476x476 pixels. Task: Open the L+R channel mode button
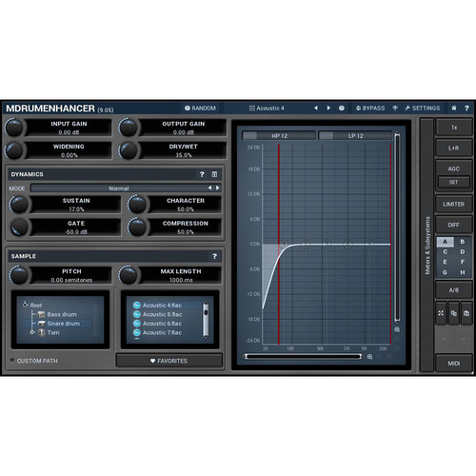(454, 149)
